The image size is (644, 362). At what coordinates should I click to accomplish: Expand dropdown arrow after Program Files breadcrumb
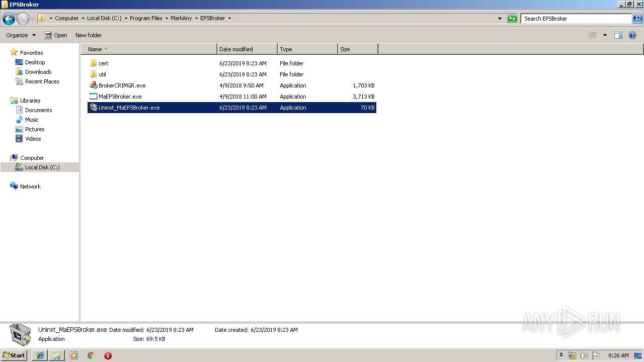(166, 18)
